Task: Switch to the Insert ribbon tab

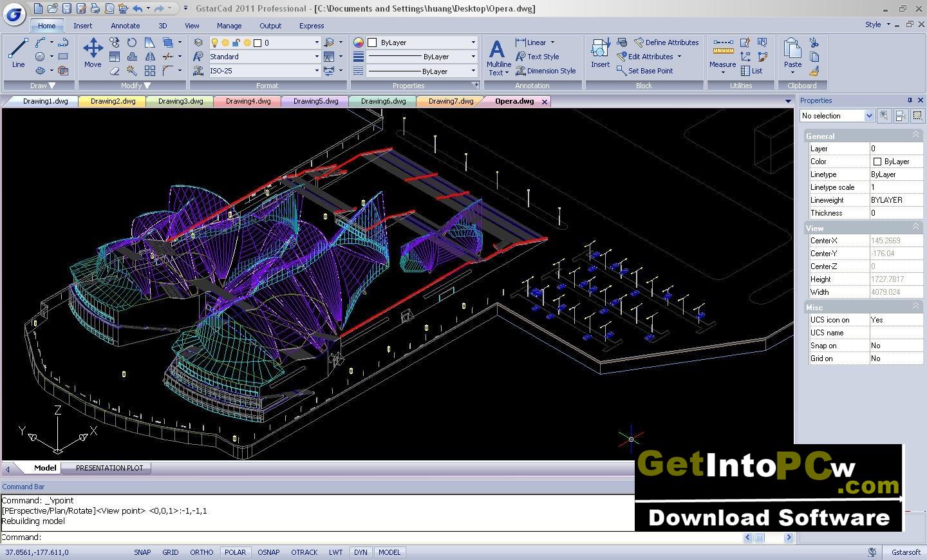Action: click(x=82, y=26)
